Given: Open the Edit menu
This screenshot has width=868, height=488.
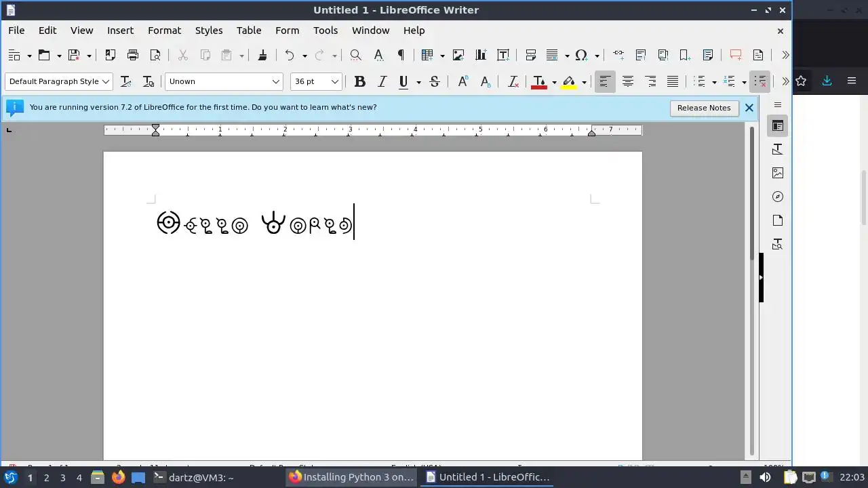Looking at the screenshot, I should [47, 30].
